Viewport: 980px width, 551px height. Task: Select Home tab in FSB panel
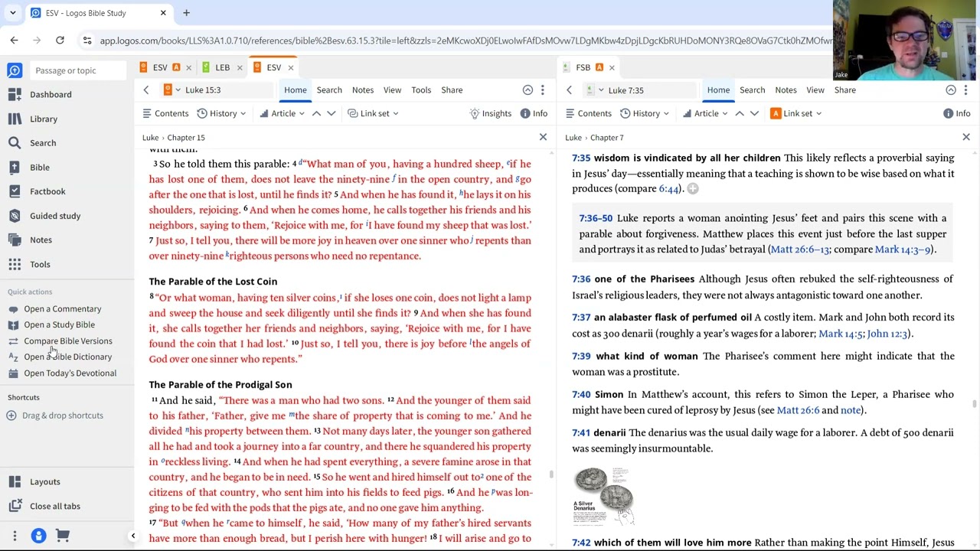(x=718, y=90)
